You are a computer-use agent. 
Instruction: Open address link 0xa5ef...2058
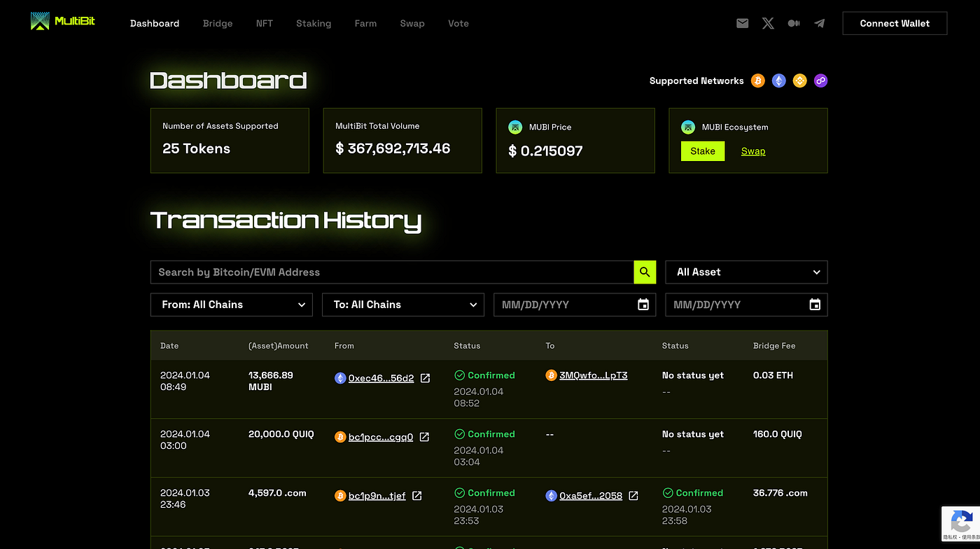pyautogui.click(x=591, y=496)
